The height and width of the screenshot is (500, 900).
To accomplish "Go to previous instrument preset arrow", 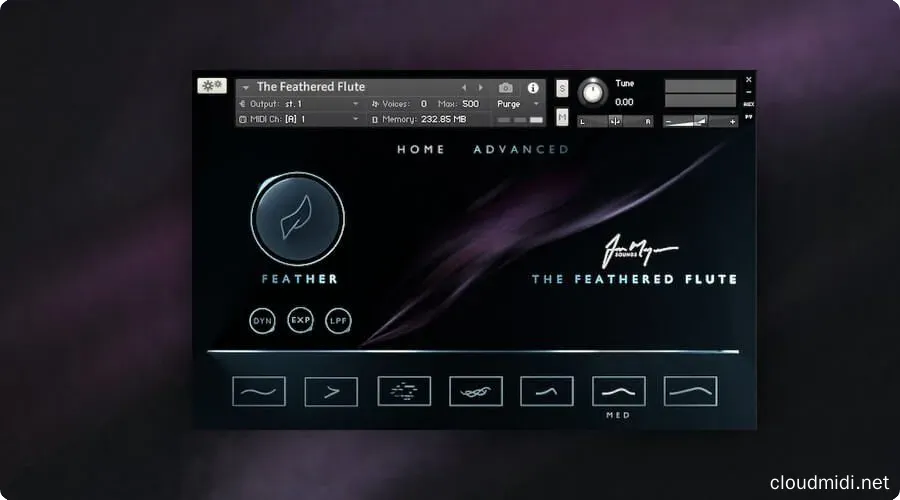I will tap(464, 87).
